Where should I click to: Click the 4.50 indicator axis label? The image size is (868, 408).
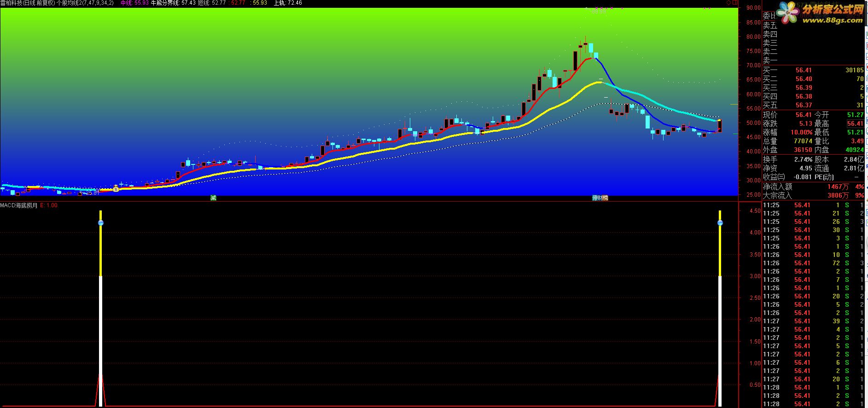(x=755, y=211)
